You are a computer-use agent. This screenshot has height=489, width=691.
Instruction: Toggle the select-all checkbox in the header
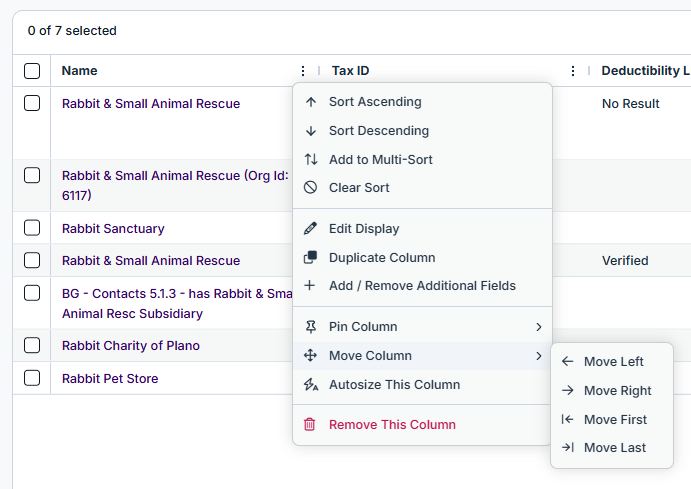pyautogui.click(x=32, y=71)
